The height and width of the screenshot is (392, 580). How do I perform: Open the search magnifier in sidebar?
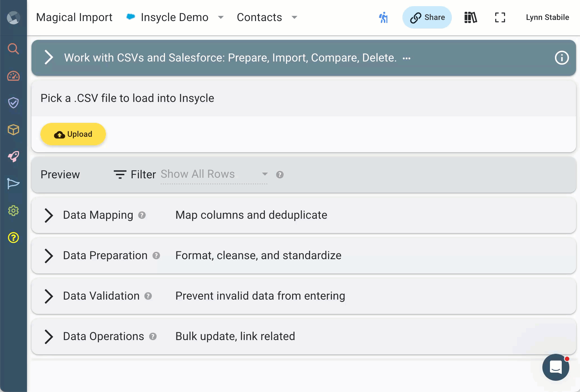pos(13,49)
